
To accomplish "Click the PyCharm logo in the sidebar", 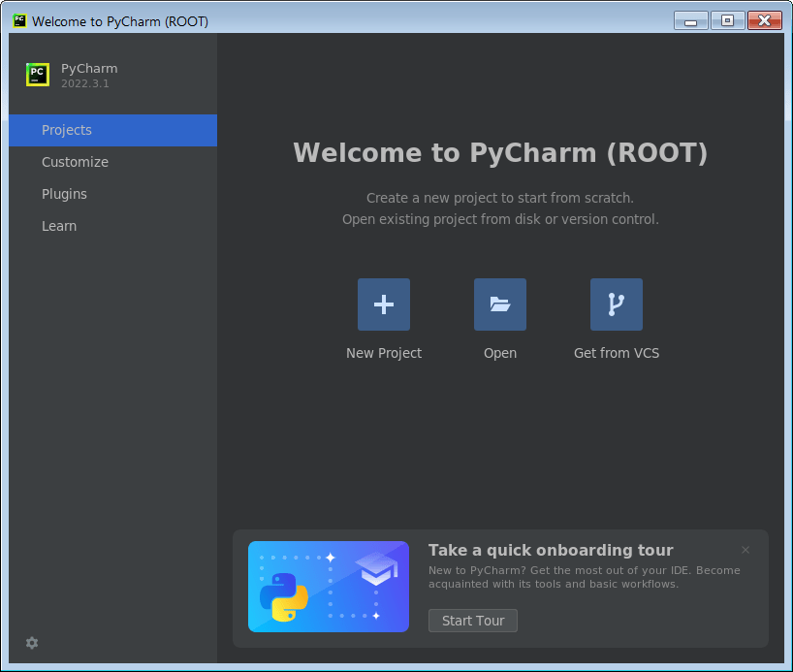I will (38, 76).
